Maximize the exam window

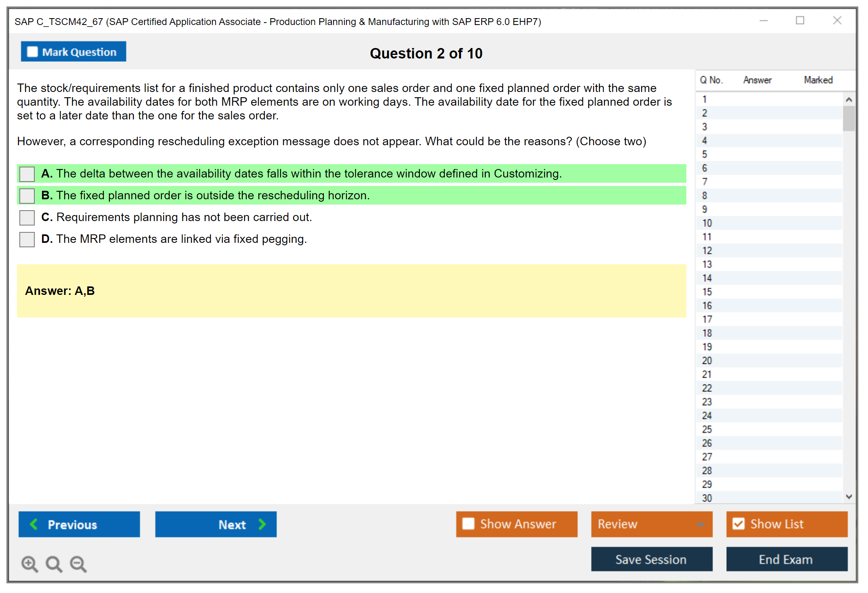coord(800,21)
